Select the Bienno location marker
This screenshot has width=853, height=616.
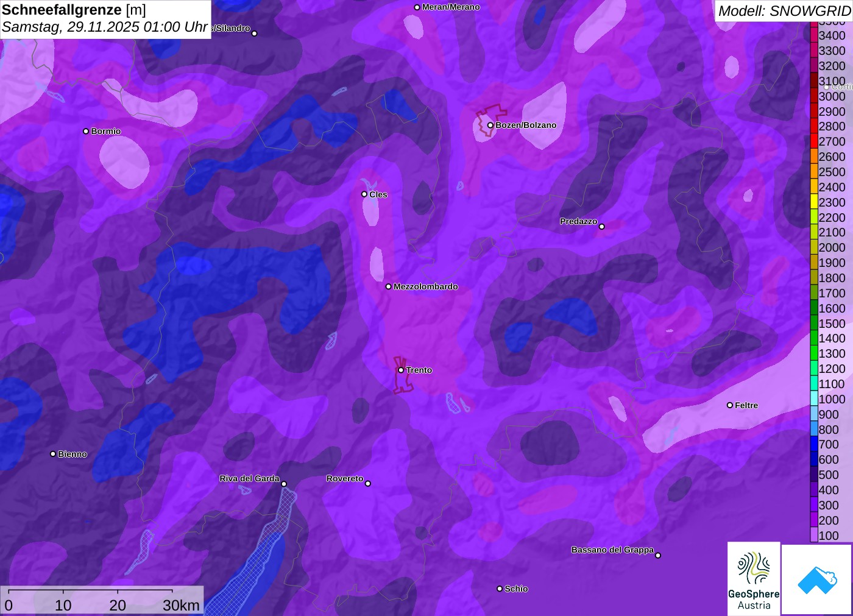click(x=53, y=454)
